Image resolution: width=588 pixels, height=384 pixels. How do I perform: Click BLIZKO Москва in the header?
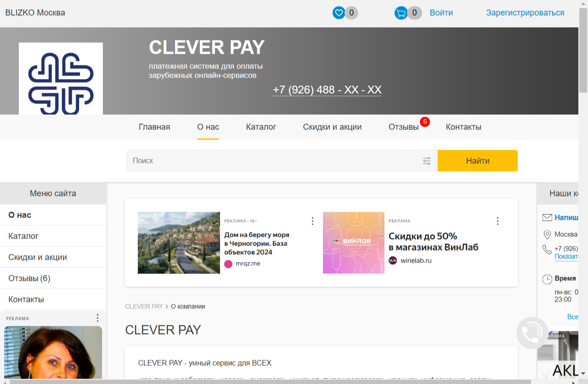(35, 13)
